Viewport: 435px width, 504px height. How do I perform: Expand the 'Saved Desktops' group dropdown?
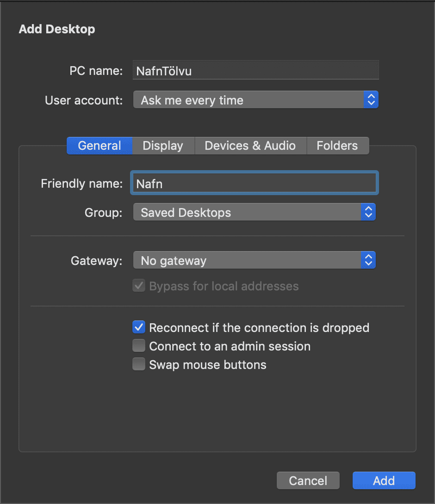point(248,212)
